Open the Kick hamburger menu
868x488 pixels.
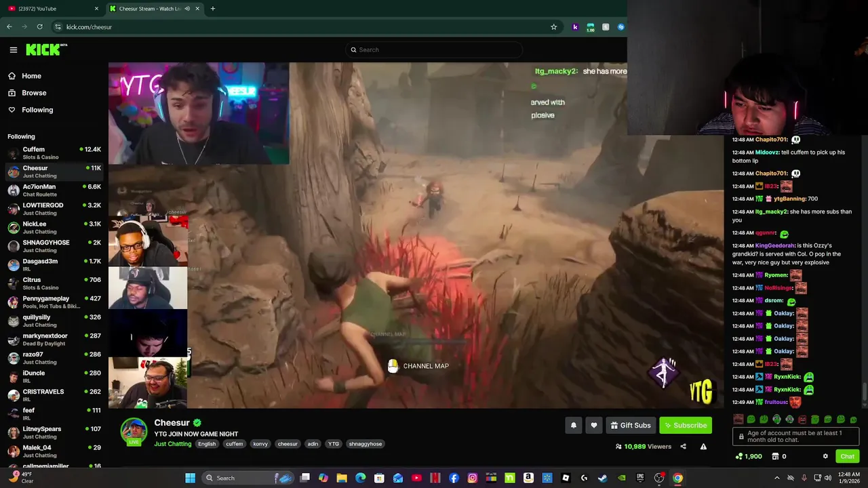pyautogui.click(x=13, y=49)
